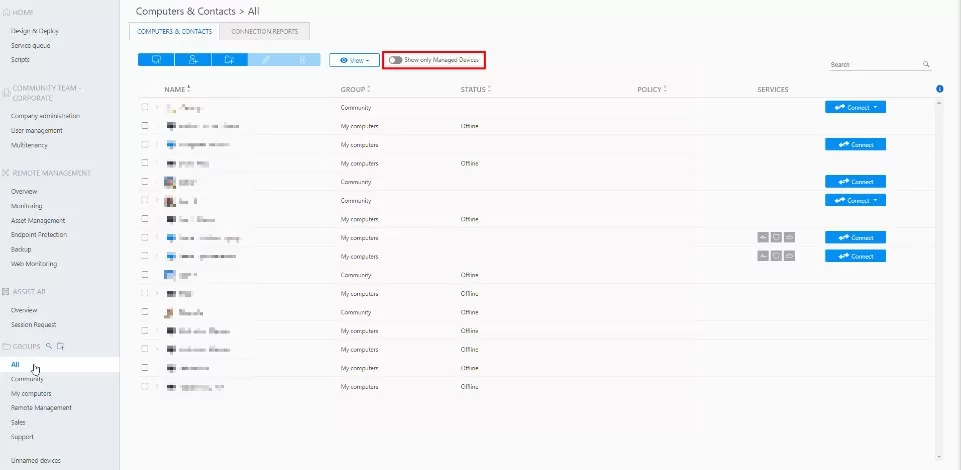
Task: Open the View dropdown
Action: (x=354, y=60)
